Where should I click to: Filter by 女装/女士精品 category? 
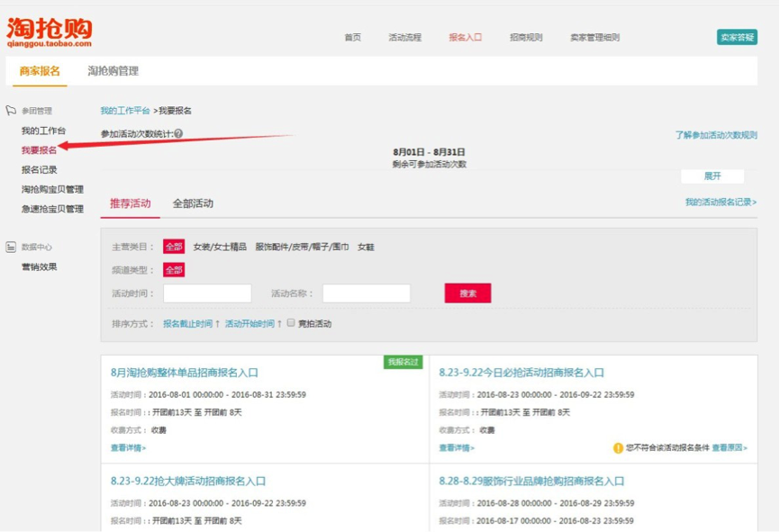click(x=220, y=247)
